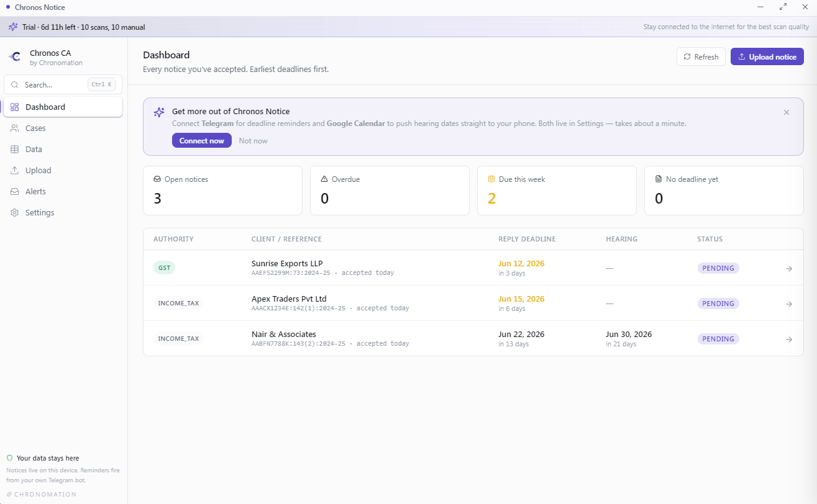Open Apex Traders Pvt Ltd row arrow

pyautogui.click(x=789, y=304)
